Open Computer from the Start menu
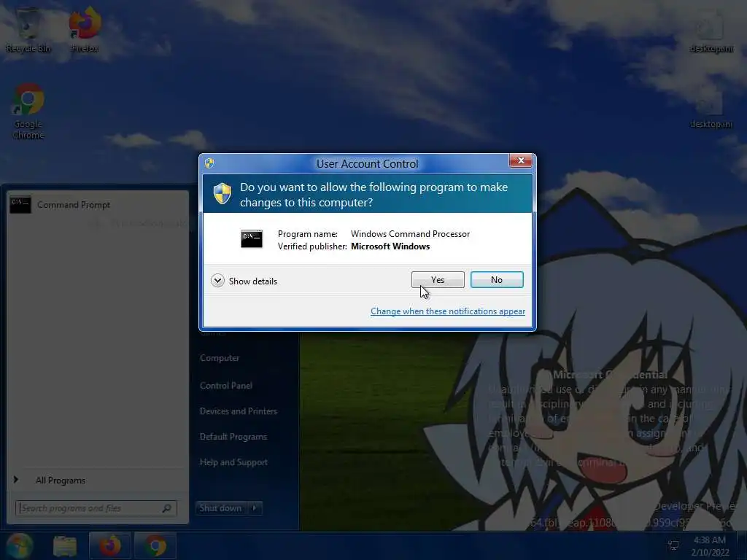 pos(220,358)
